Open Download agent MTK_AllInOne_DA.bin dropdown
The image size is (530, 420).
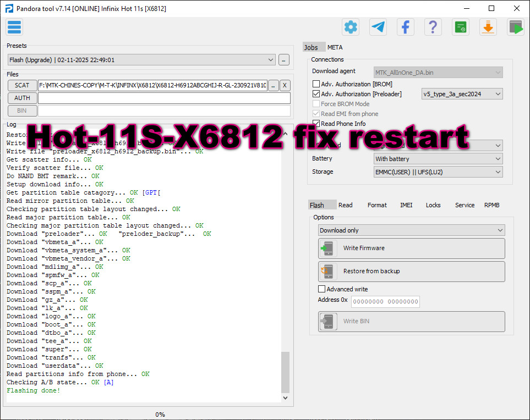tap(438, 73)
